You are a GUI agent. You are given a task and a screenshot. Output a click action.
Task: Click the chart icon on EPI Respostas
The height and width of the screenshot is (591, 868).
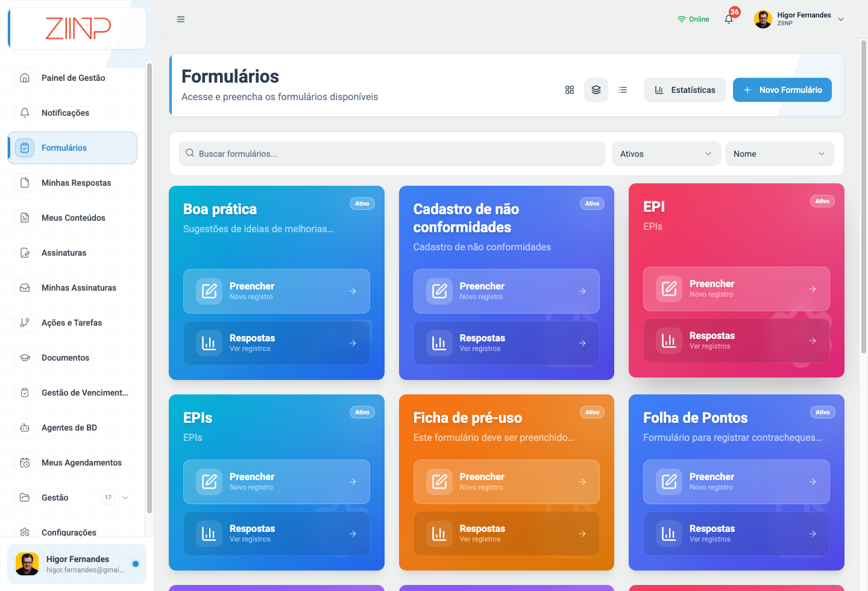coord(669,341)
